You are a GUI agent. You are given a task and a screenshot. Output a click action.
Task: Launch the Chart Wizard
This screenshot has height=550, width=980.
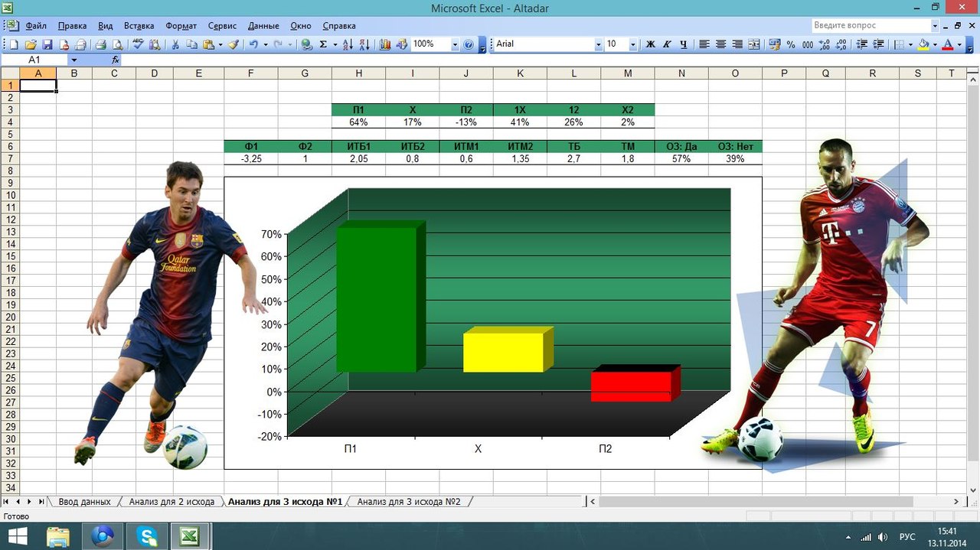click(385, 44)
